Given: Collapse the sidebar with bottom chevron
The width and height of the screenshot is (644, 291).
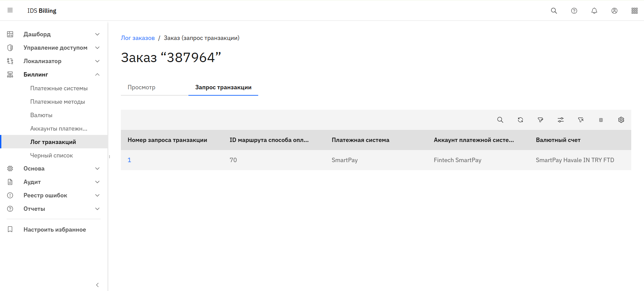Looking at the screenshot, I should [x=97, y=285].
